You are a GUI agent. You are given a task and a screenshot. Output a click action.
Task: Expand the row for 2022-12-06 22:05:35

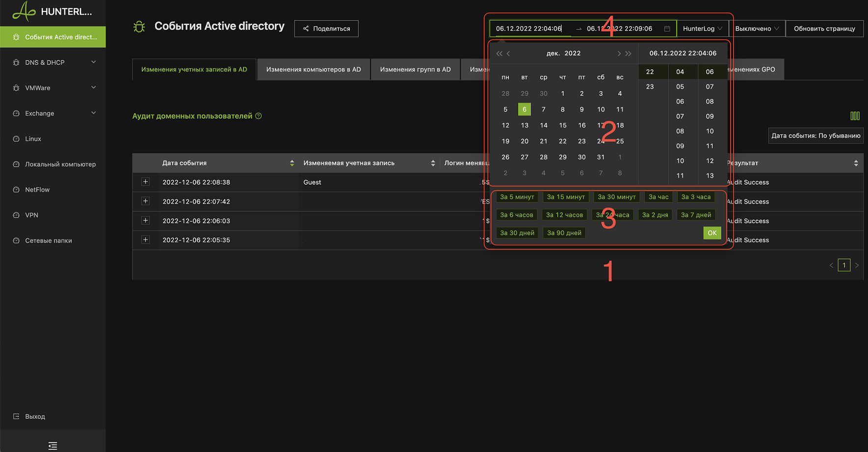pos(145,240)
